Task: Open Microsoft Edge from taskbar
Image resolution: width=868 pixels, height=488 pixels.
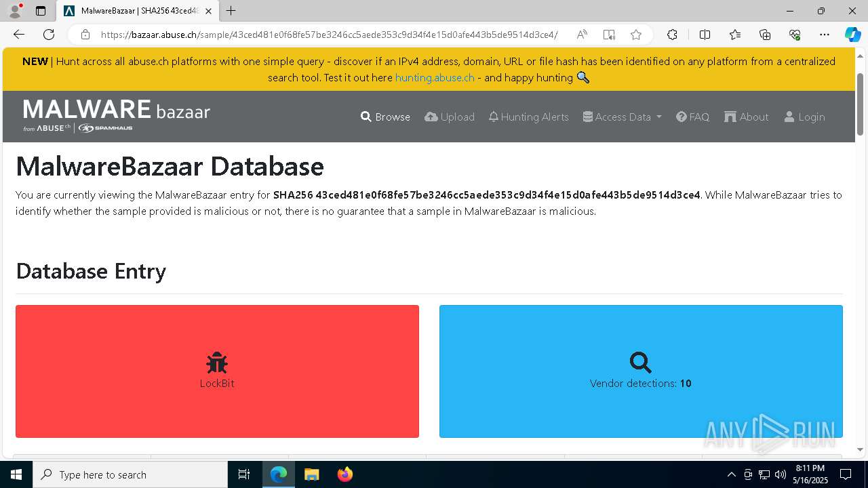Action: 279,474
